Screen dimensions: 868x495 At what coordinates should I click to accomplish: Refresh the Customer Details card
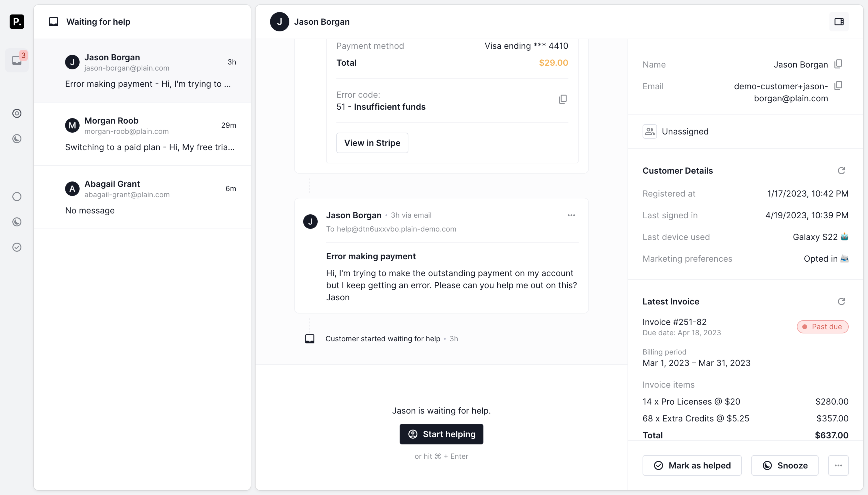pyautogui.click(x=841, y=171)
